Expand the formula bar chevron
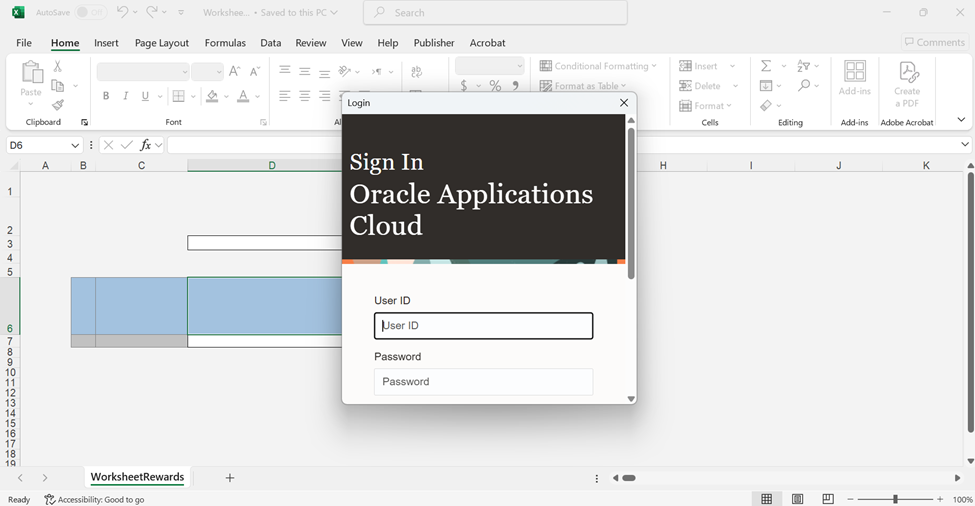The height and width of the screenshot is (506, 975). (965, 145)
